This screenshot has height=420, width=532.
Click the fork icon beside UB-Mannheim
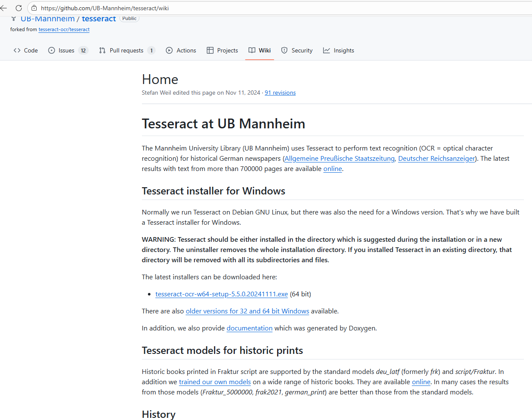point(14,19)
